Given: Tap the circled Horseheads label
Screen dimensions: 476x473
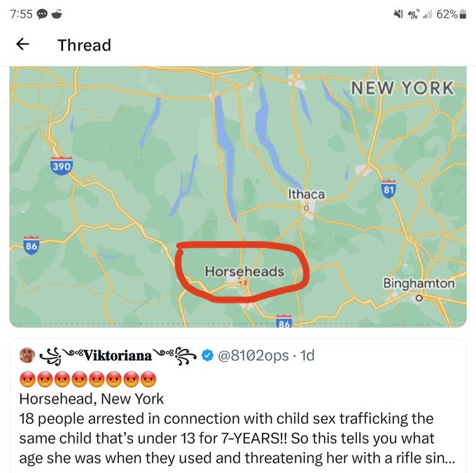Looking at the screenshot, I should 244,270.
